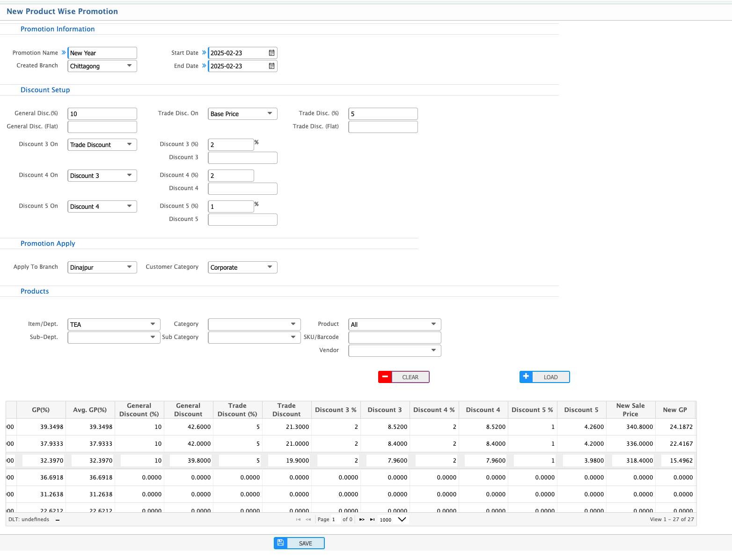Click the blue plus icon on LOAD
Image resolution: width=732 pixels, height=560 pixels.
point(526,377)
